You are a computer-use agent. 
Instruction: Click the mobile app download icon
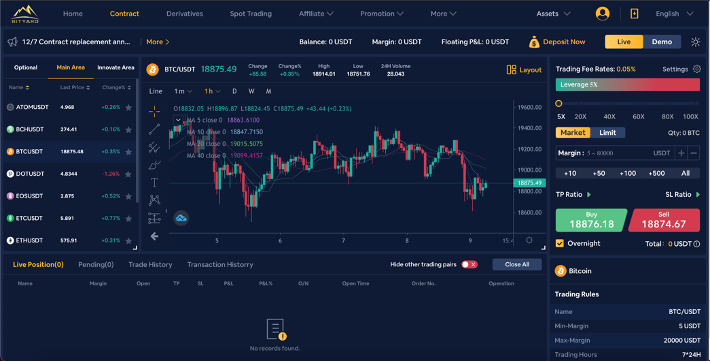[634, 14]
